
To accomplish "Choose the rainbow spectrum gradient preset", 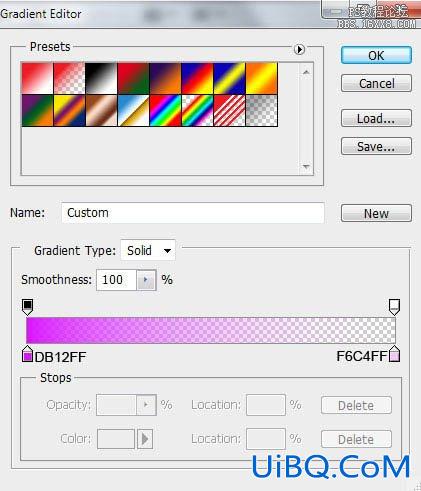I will (x=165, y=111).
